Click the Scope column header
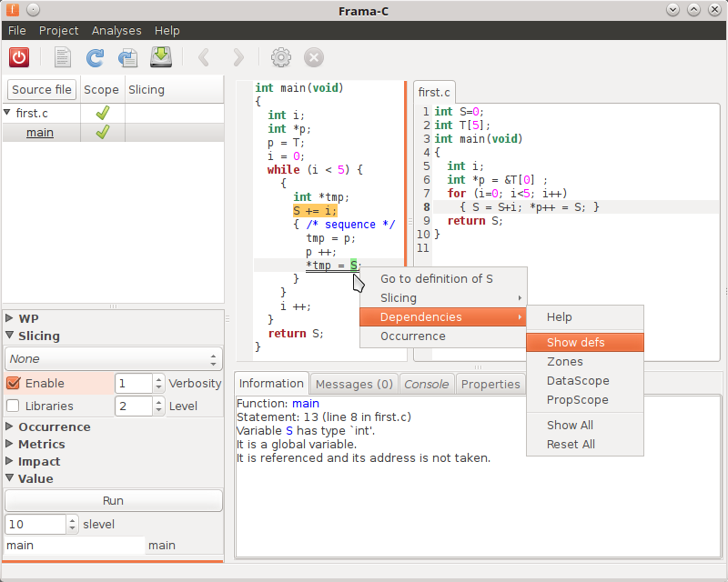Screen dimensions: 728x582 (x=101, y=90)
